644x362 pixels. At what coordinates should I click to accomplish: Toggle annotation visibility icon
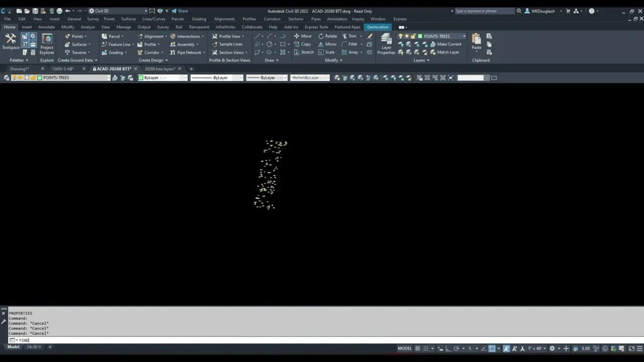coord(507,348)
